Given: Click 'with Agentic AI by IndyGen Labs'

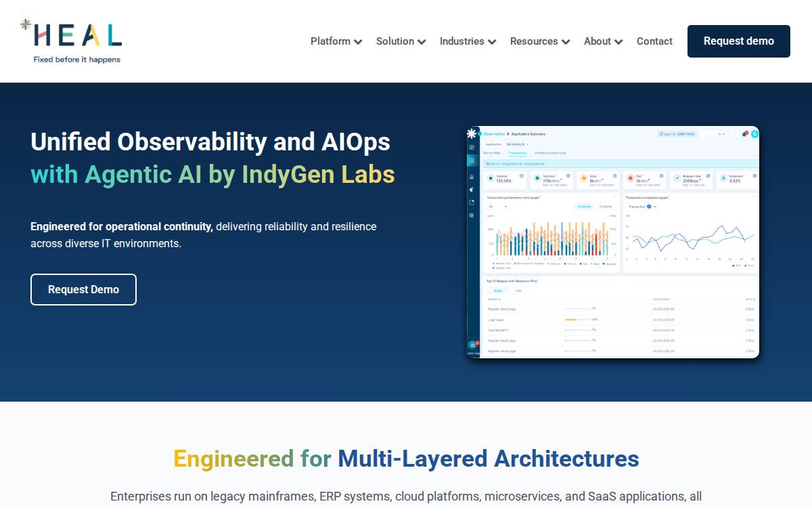Looking at the screenshot, I should click(212, 174).
